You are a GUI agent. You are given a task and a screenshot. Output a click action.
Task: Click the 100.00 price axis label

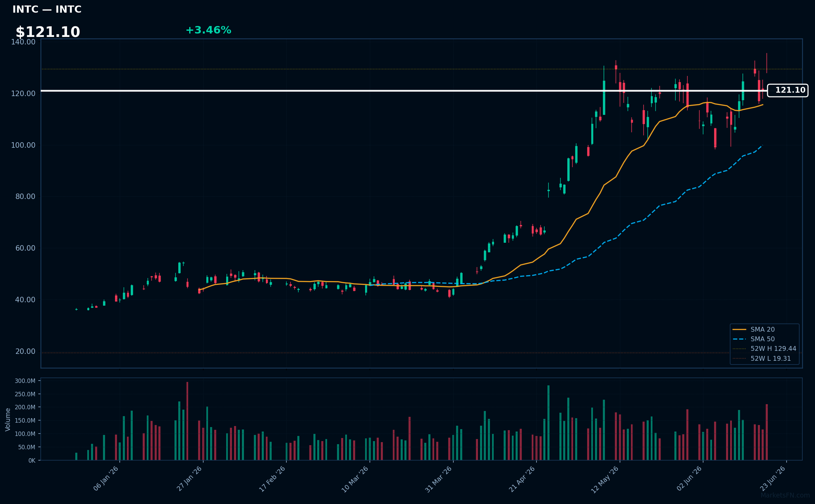click(23, 145)
